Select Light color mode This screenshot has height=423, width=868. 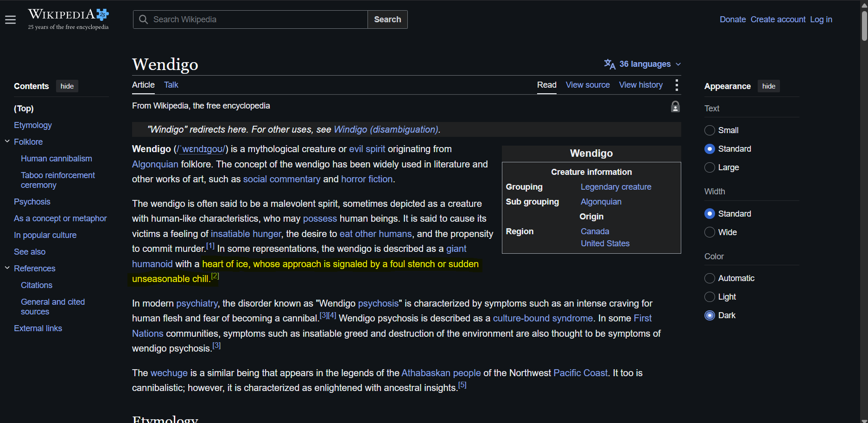[x=710, y=297]
